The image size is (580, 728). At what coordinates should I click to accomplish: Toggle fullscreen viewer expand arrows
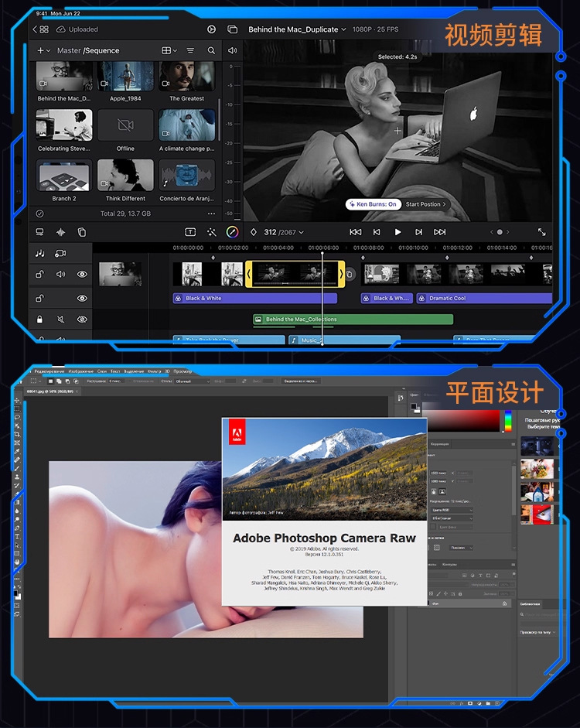coord(541,232)
